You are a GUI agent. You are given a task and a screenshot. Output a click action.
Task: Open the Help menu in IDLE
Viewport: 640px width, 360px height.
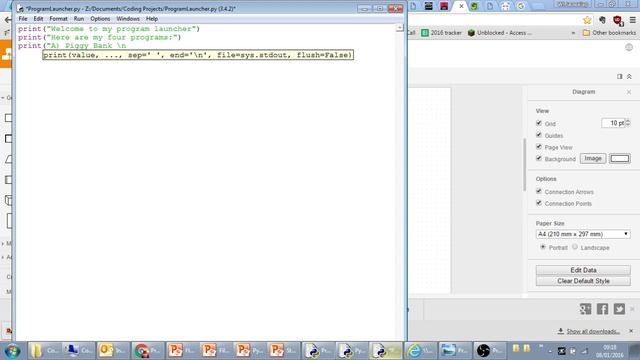[x=152, y=19]
